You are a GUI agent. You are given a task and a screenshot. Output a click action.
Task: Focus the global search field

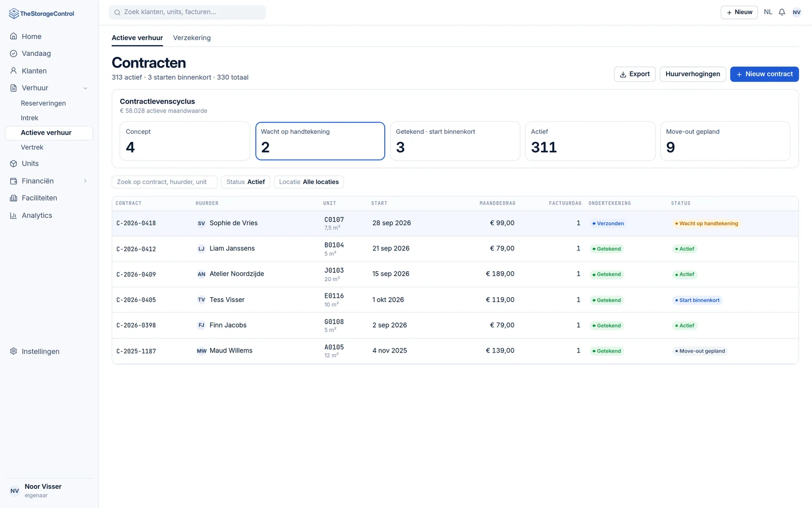pyautogui.click(x=187, y=12)
